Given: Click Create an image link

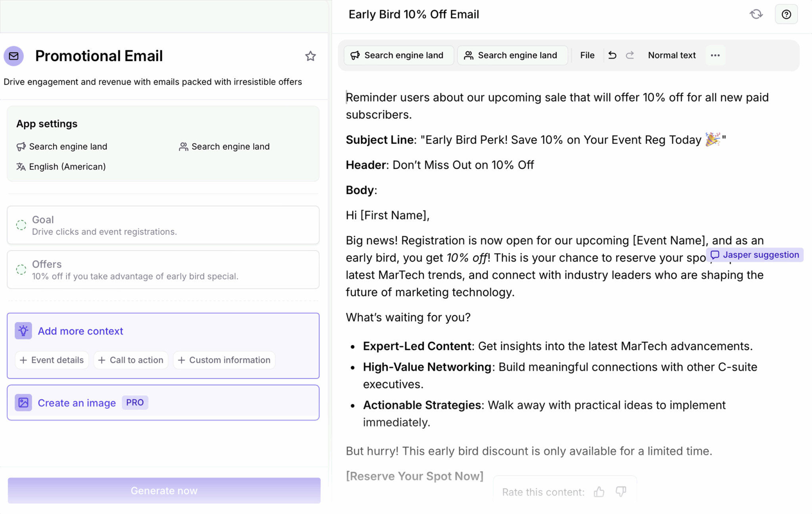Looking at the screenshot, I should (x=77, y=403).
